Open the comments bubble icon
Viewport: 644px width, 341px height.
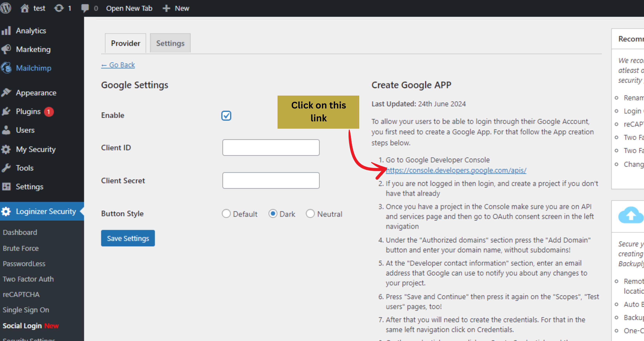(85, 8)
